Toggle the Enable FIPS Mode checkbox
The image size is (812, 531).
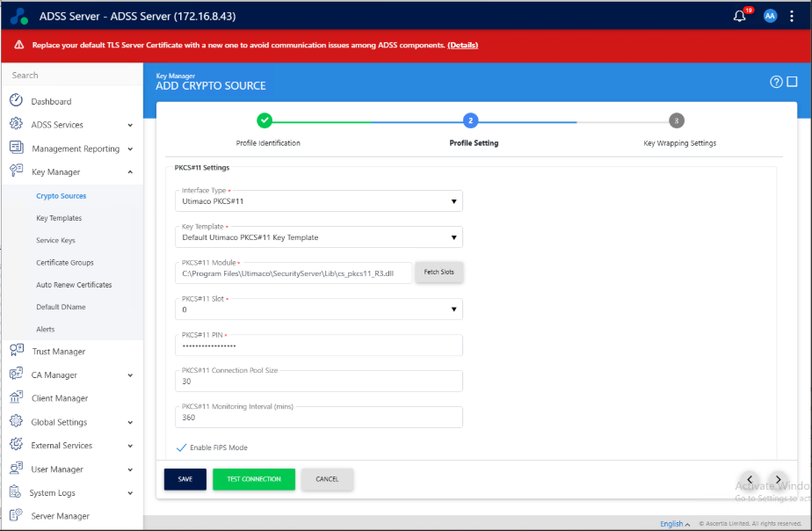coord(181,447)
